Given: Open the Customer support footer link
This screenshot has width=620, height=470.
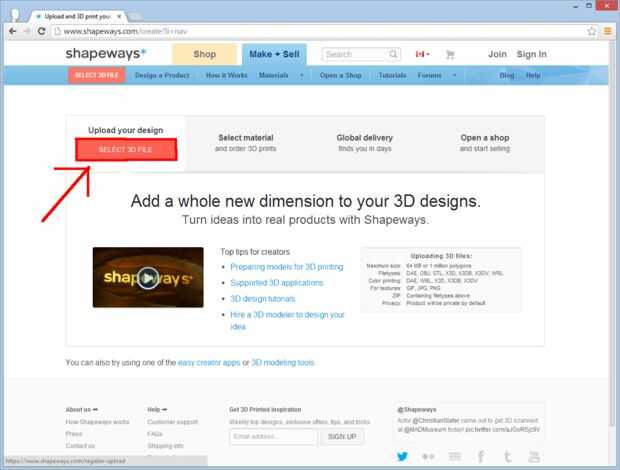Looking at the screenshot, I should [172, 422].
